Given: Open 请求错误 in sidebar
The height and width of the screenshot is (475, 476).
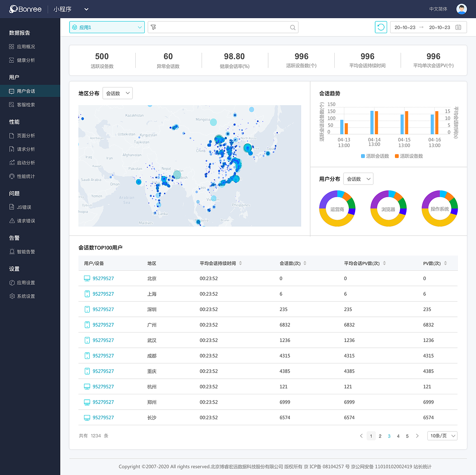Looking at the screenshot, I should click(x=26, y=221).
